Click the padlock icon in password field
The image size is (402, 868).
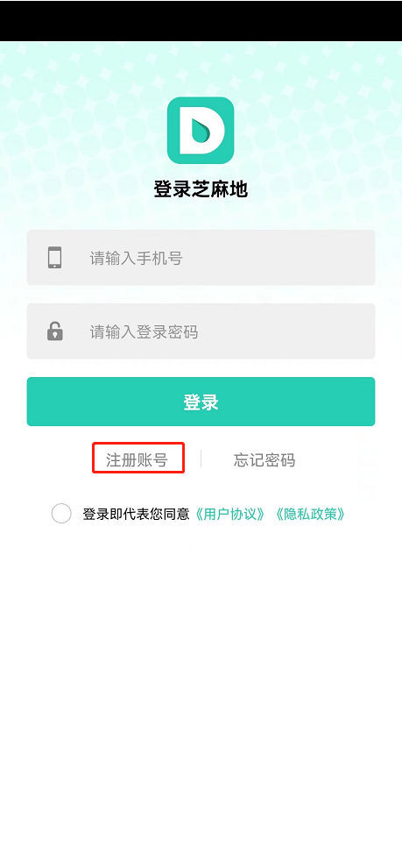(55, 331)
